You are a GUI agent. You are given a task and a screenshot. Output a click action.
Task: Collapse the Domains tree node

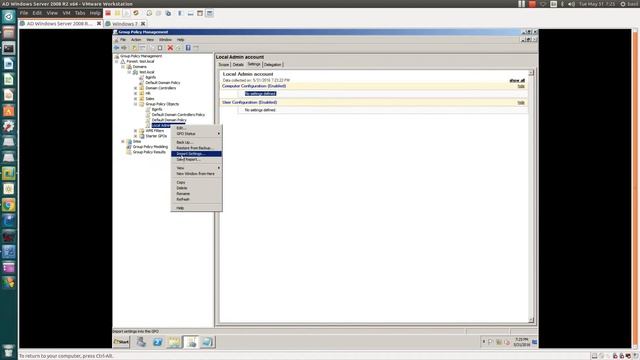[x=123, y=67]
